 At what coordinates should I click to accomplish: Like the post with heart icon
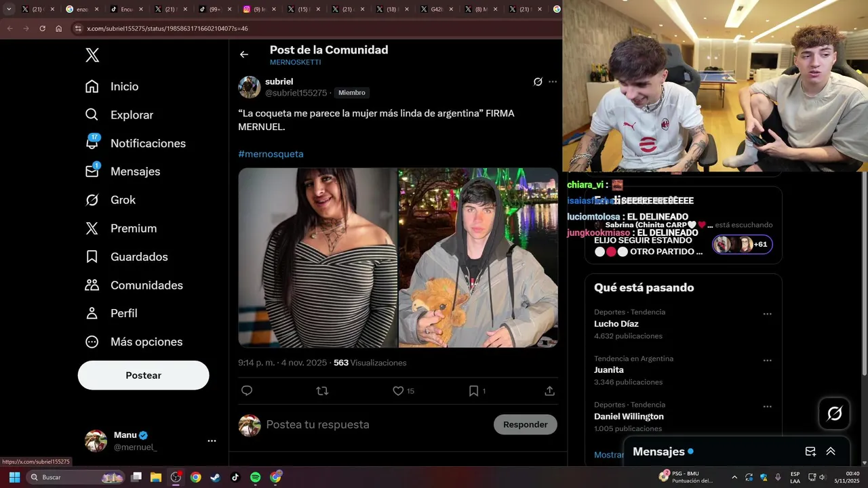click(398, 390)
